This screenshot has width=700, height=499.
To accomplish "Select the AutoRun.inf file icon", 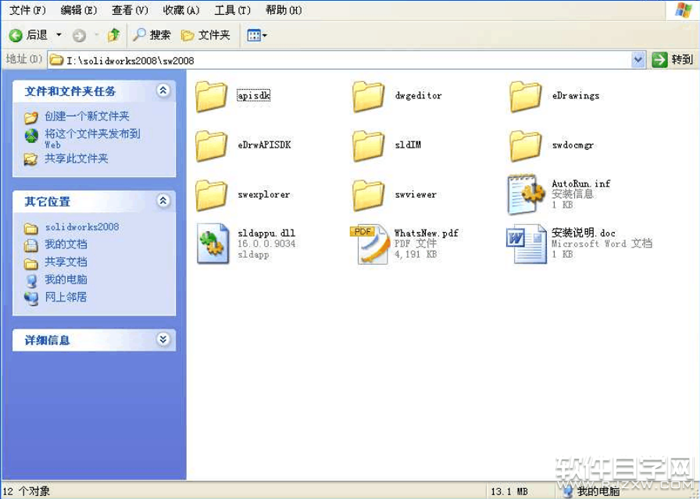I will (526, 194).
